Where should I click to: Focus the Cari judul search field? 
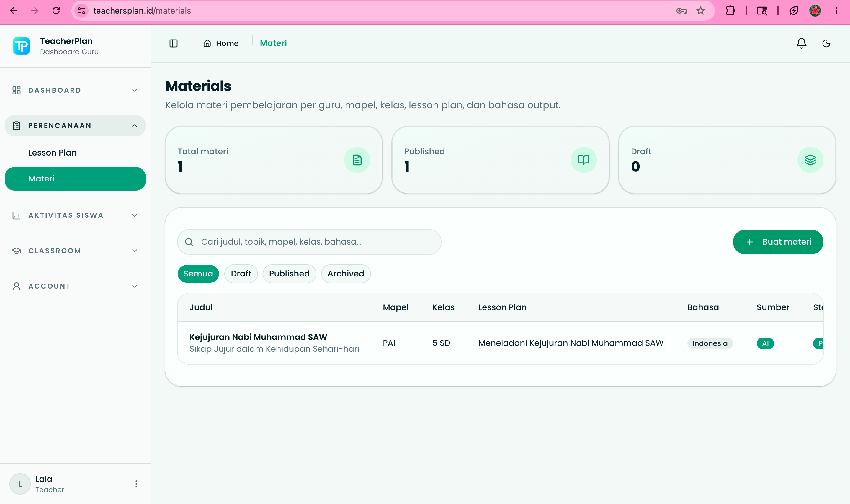(309, 242)
